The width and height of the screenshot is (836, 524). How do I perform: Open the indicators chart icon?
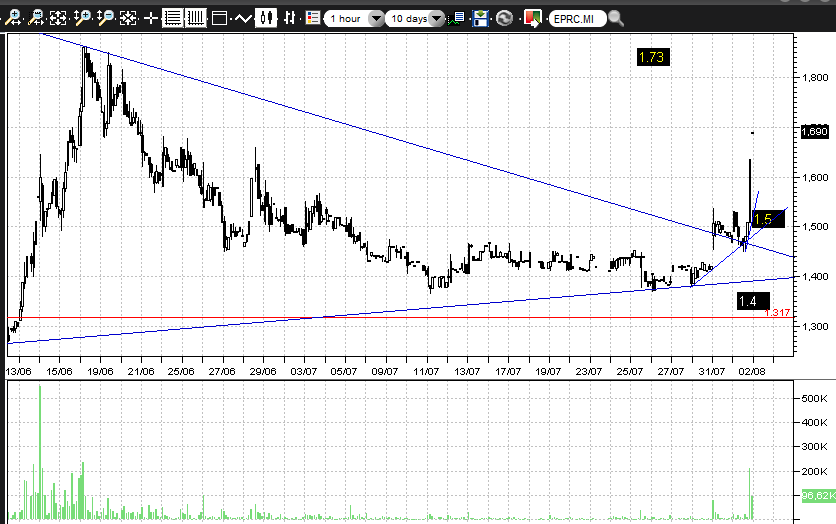(457, 18)
